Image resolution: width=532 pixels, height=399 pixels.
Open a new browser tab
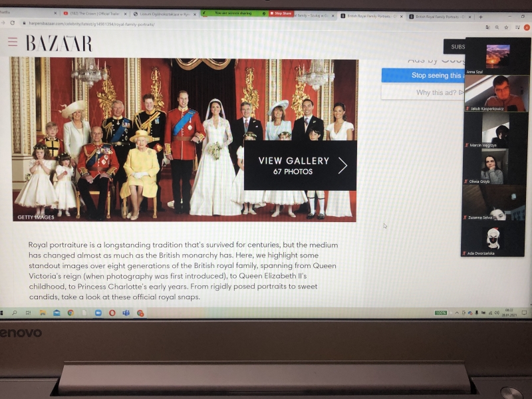[x=480, y=17]
